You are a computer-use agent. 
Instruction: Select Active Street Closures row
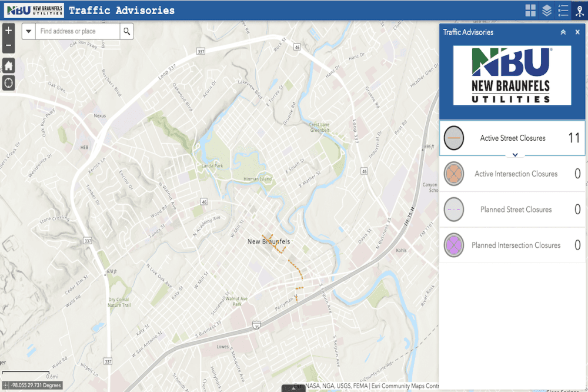[x=512, y=138]
